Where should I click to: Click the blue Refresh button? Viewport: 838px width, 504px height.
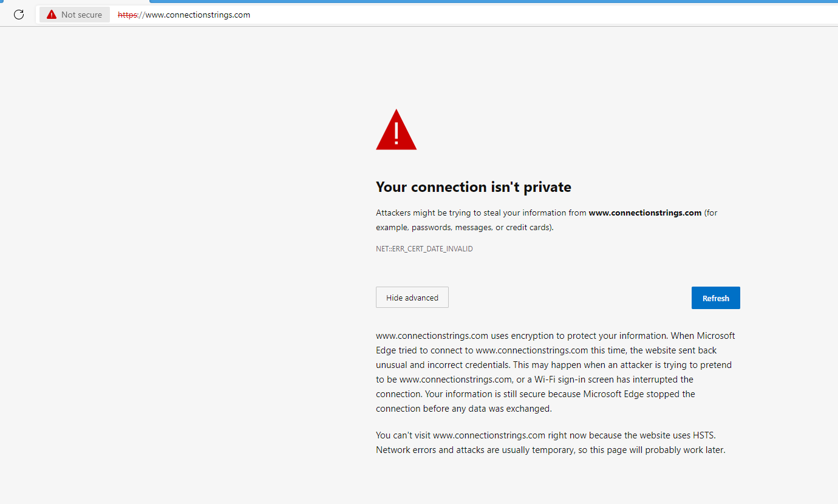click(715, 298)
